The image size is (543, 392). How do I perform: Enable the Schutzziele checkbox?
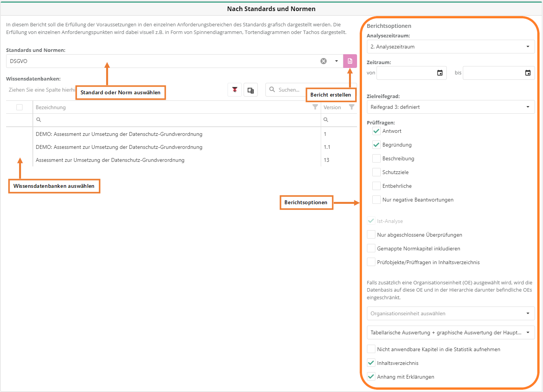point(377,172)
